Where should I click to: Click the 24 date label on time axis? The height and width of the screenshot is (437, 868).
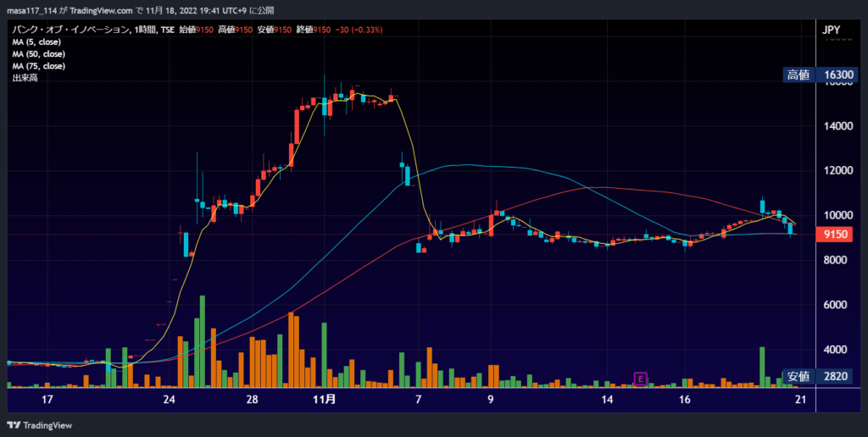point(169,400)
